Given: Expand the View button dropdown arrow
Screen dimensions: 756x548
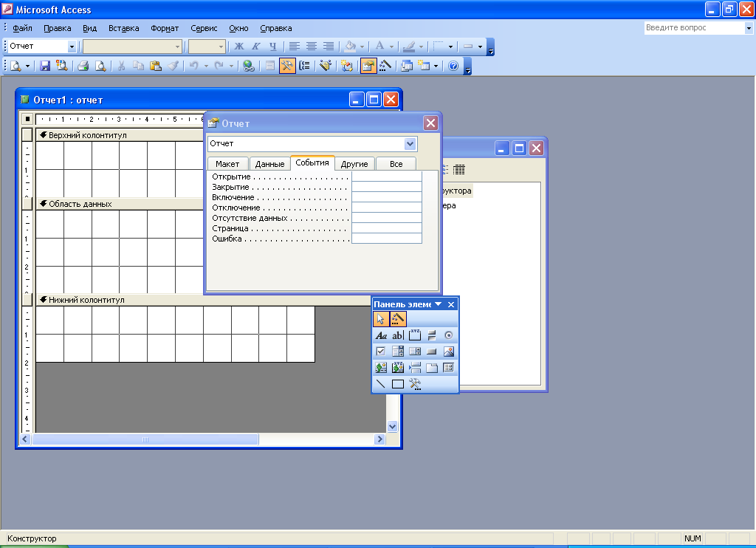Looking at the screenshot, I should [x=27, y=66].
